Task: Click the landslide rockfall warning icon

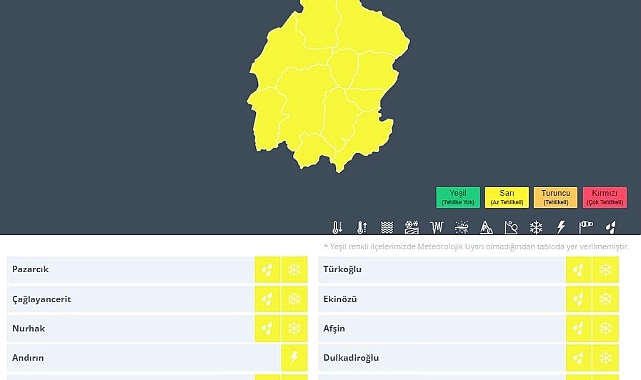Action: pyautogui.click(x=511, y=227)
